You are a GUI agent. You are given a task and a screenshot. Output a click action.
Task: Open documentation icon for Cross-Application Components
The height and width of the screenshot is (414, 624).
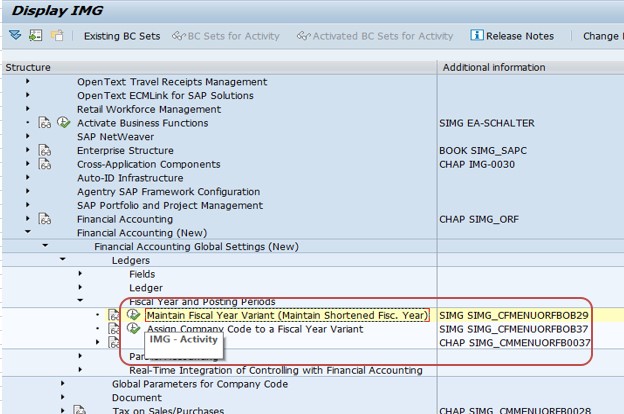(x=45, y=164)
